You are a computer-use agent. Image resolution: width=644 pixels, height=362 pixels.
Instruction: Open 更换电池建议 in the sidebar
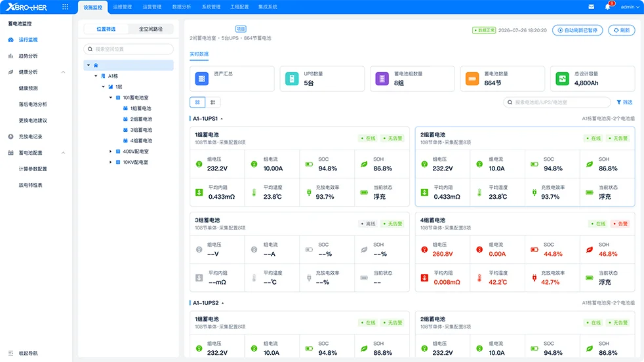(33, 121)
